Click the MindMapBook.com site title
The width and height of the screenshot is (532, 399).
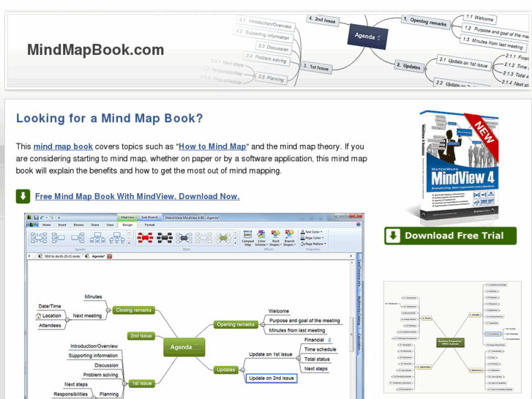click(x=96, y=50)
